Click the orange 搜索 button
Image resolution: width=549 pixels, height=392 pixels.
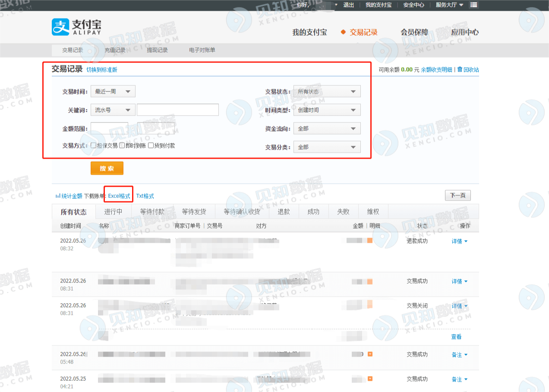(x=107, y=168)
